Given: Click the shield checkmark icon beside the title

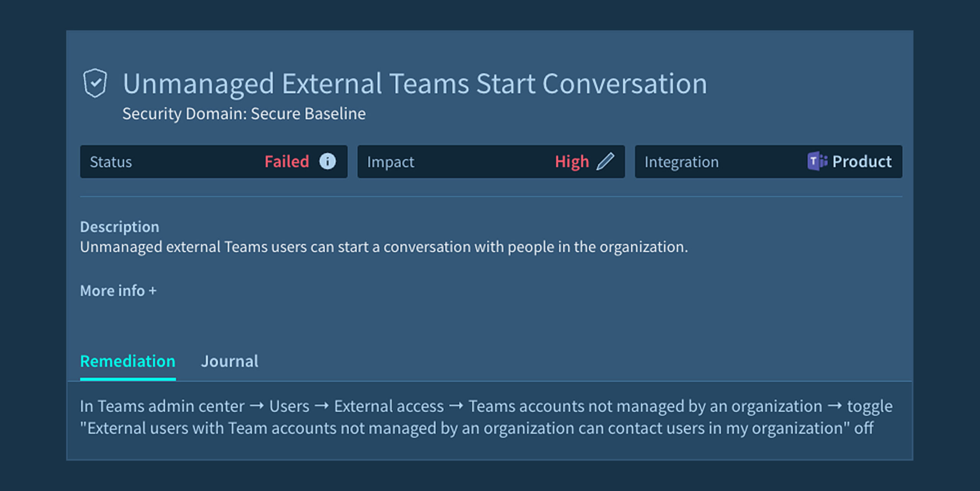Looking at the screenshot, I should [95, 83].
